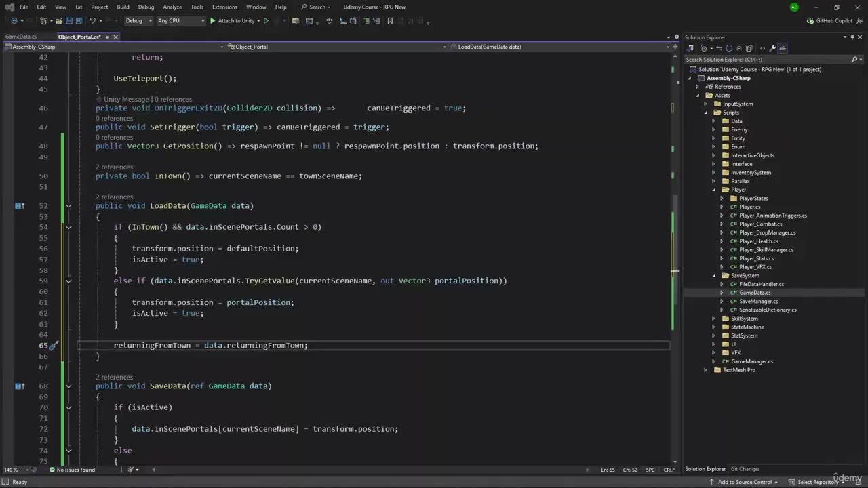868x488 pixels.
Task: Click green Attach to Unity play arrow
Action: tap(212, 21)
